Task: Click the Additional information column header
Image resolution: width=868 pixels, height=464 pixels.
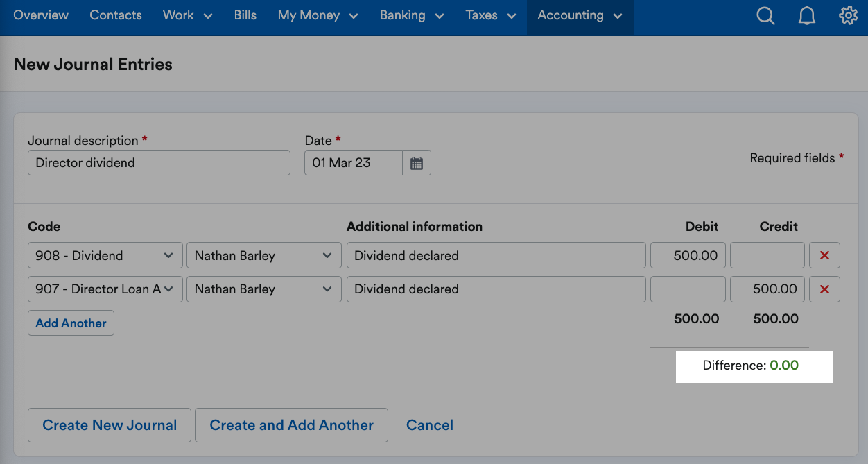Action: (x=415, y=227)
